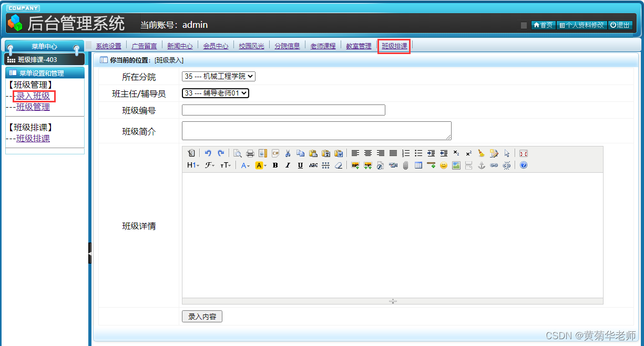Open the 班级管理 sidebar link
This screenshot has width=644, height=346.
pos(33,107)
